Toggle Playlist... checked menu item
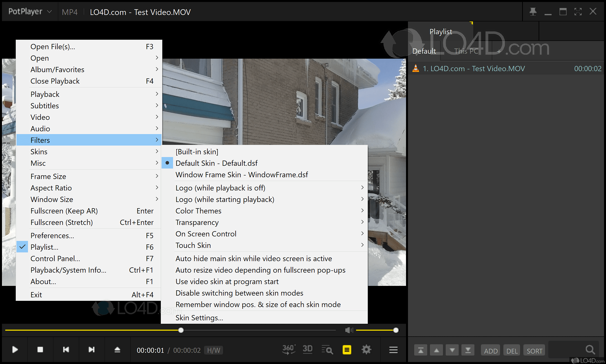The width and height of the screenshot is (606, 364). 44,247
